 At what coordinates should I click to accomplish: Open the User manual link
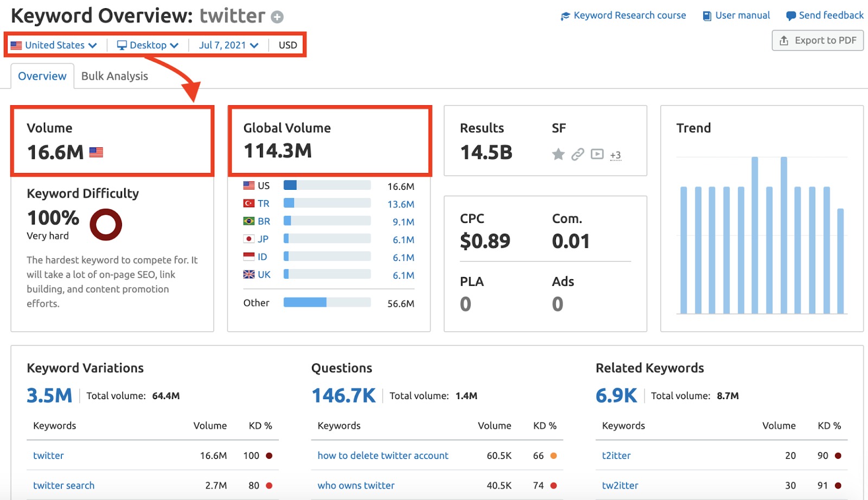(742, 16)
